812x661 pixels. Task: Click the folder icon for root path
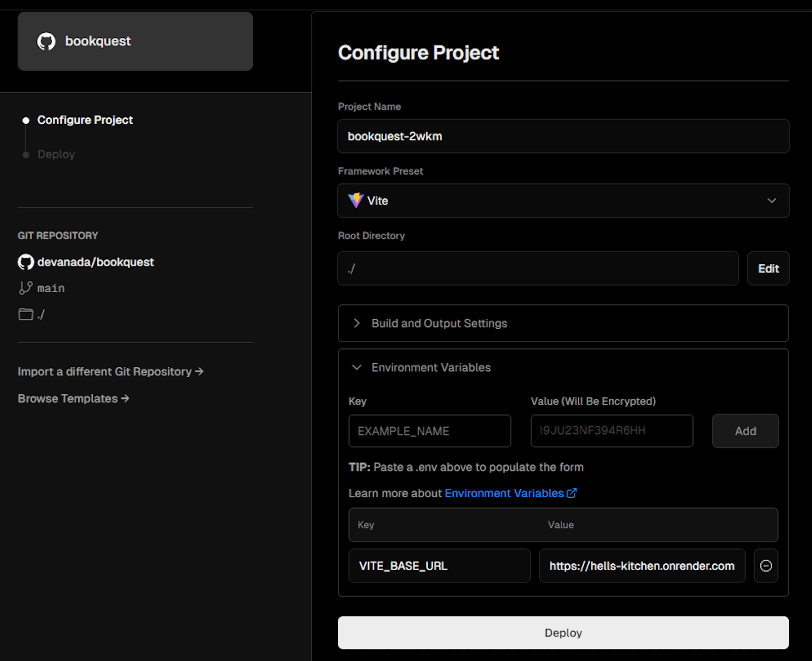(x=25, y=314)
